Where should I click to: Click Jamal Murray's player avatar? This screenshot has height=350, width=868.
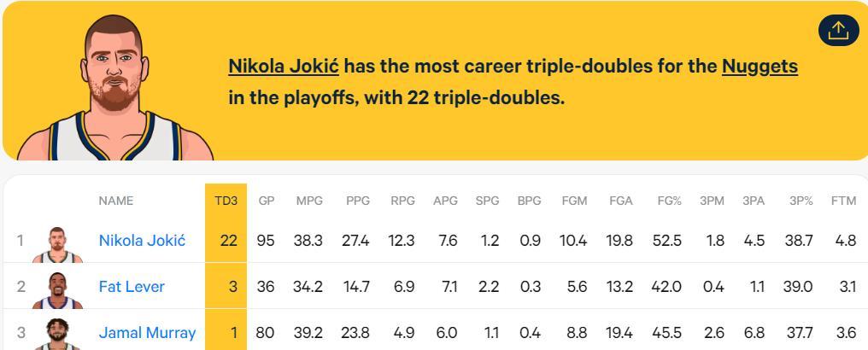coord(57,334)
